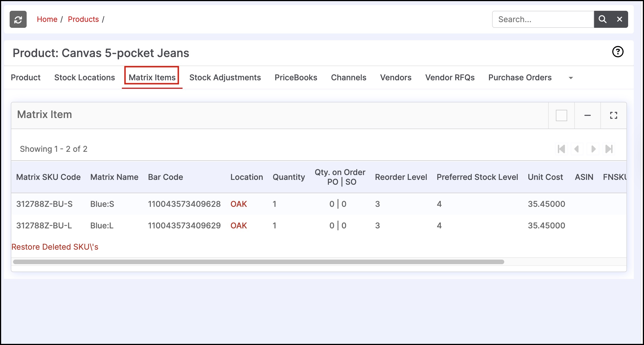Viewport: 644px width, 345px height.
Task: Click Matrix SKU Code column header
Action: coord(48,177)
